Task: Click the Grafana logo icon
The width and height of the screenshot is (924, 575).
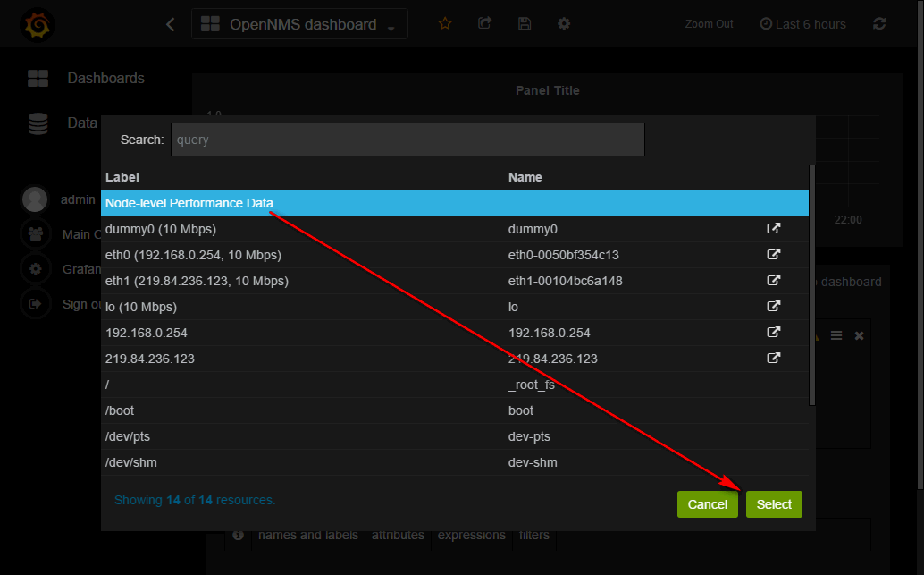Action: click(x=38, y=25)
